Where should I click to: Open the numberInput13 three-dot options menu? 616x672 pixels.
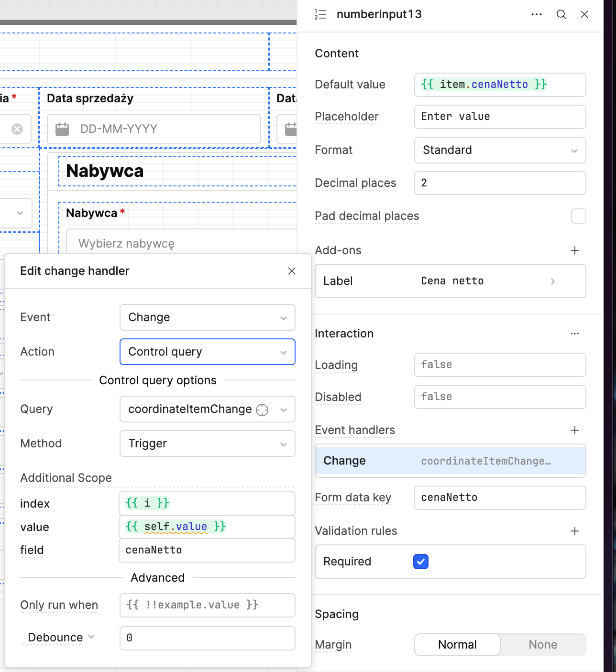pos(537,14)
